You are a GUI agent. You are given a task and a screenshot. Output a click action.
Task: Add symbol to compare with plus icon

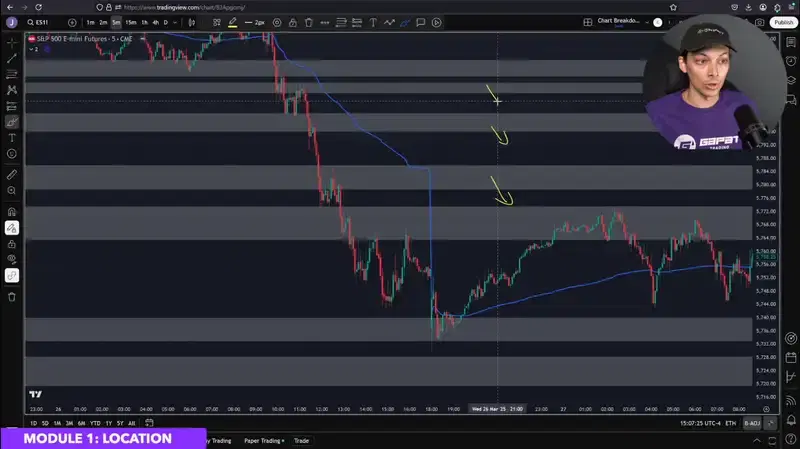(x=72, y=22)
